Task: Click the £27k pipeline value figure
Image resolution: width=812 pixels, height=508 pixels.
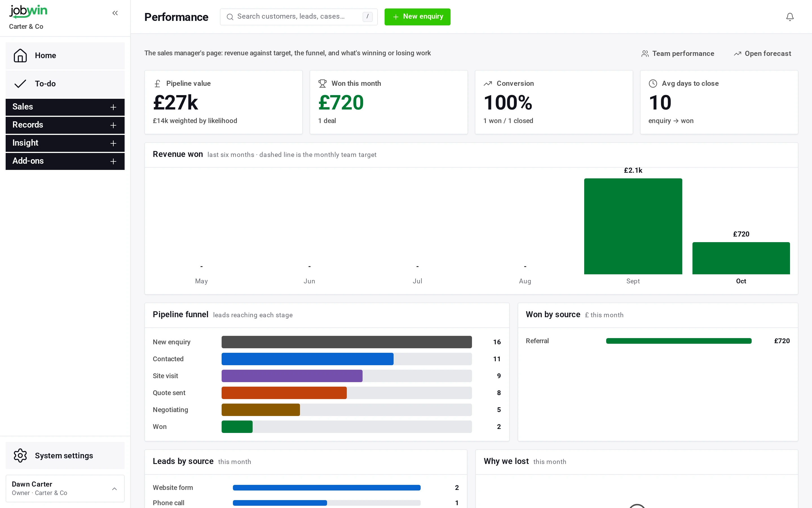Action: pos(175,102)
